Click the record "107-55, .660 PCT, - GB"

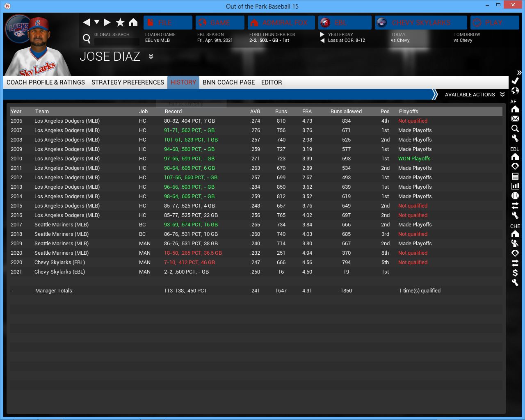(x=191, y=178)
